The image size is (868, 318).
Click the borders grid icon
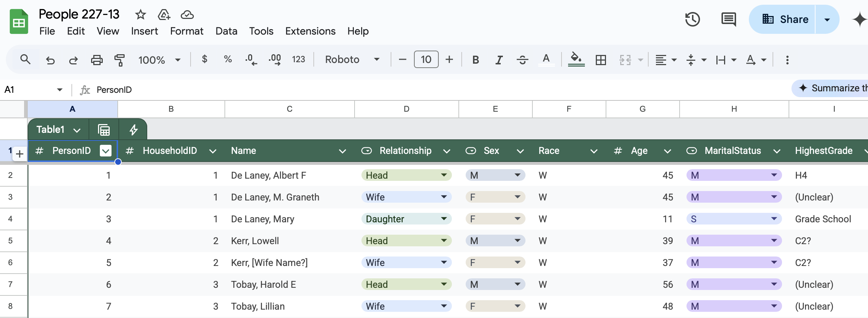(601, 60)
